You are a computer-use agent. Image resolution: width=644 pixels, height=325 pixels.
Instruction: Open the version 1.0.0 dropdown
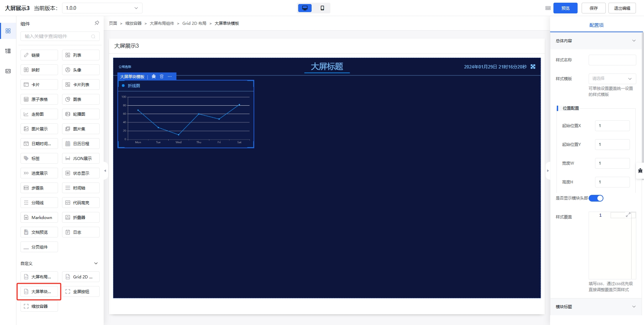pos(102,8)
